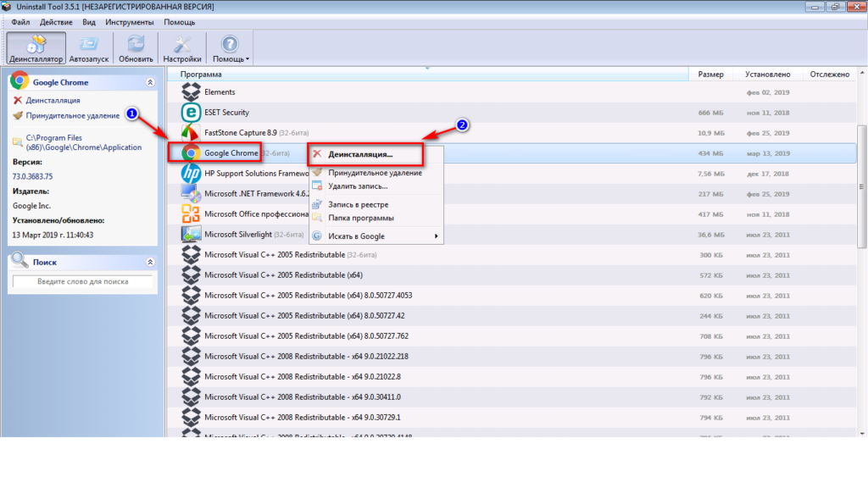Click the Обновить refresh toolbar icon

coord(136,48)
